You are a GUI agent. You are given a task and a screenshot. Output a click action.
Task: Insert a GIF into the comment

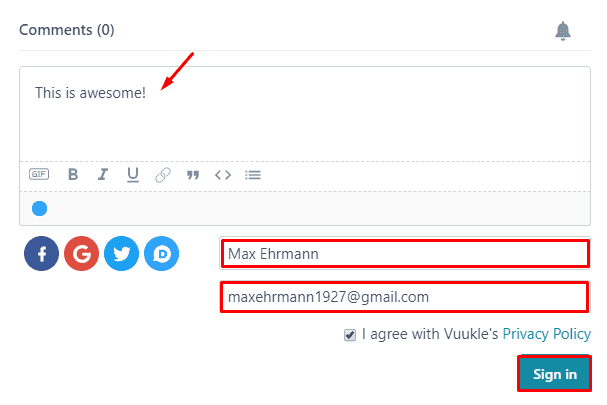[x=39, y=174]
